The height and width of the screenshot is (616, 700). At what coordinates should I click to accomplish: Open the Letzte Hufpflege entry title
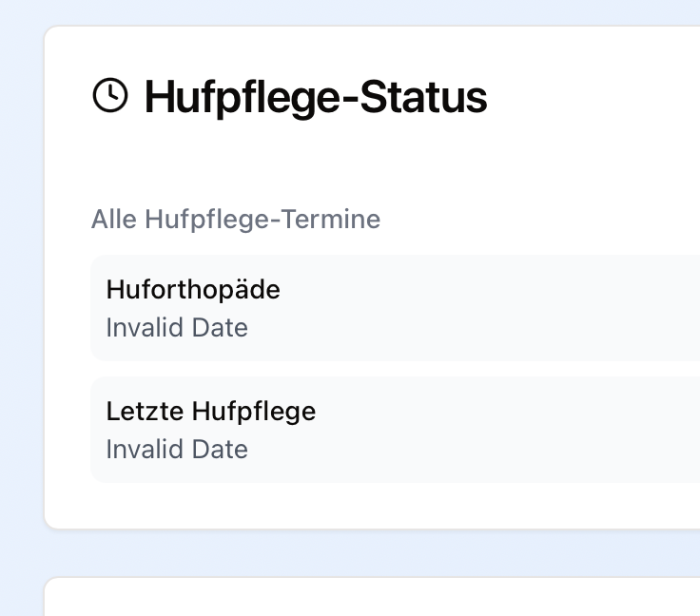click(210, 411)
